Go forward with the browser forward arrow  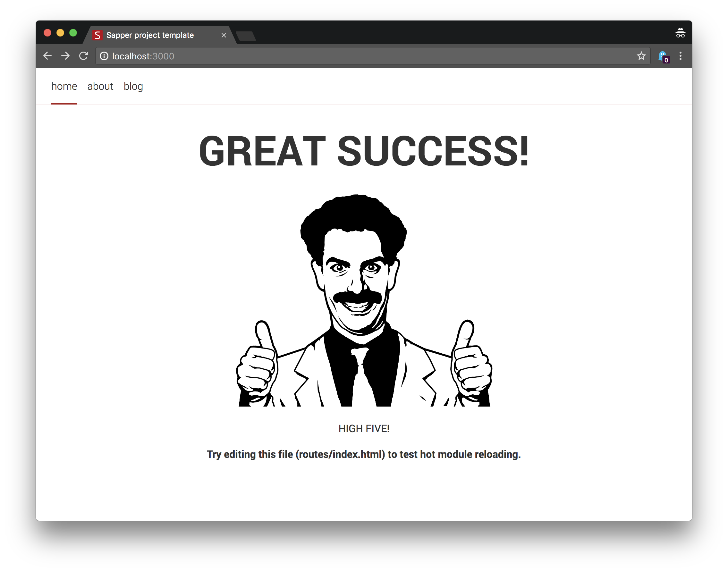coord(66,56)
